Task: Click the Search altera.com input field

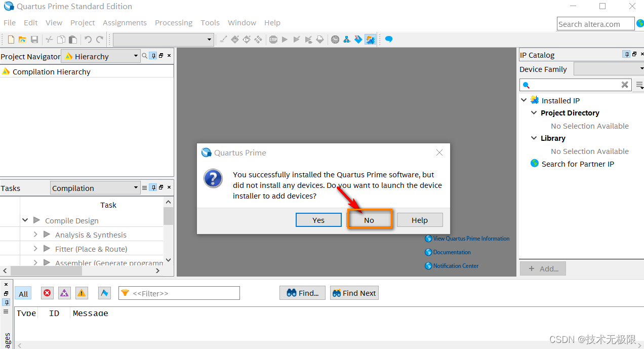Action: pyautogui.click(x=595, y=24)
